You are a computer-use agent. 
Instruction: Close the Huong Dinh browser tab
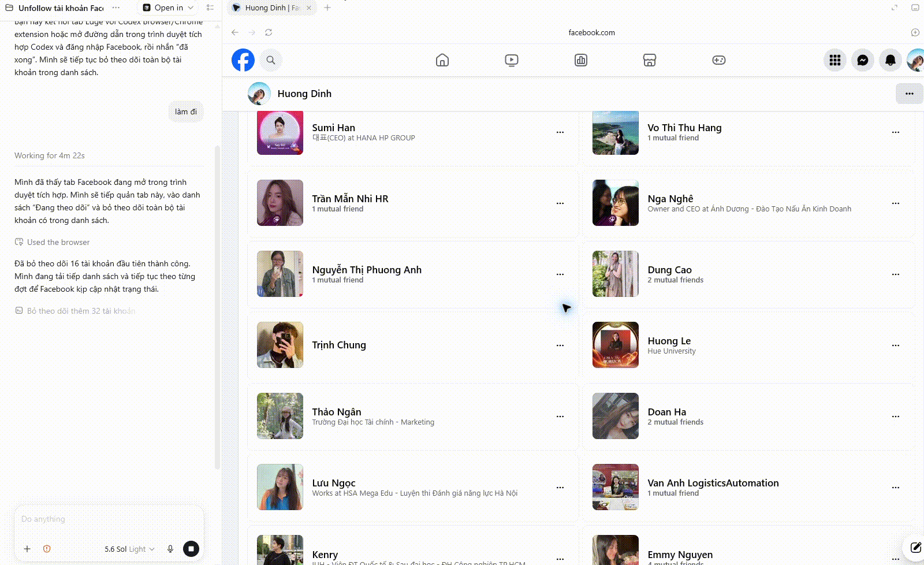[x=309, y=8]
